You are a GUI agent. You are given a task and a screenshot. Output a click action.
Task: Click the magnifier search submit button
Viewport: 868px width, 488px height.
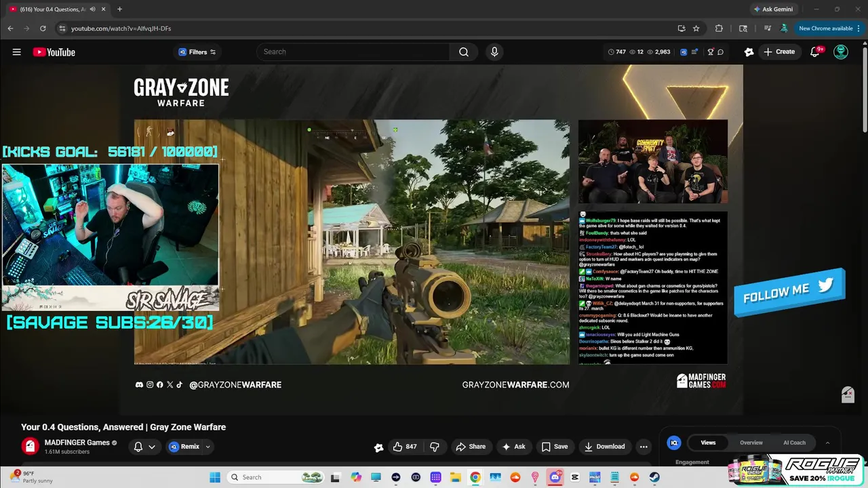[x=464, y=52]
